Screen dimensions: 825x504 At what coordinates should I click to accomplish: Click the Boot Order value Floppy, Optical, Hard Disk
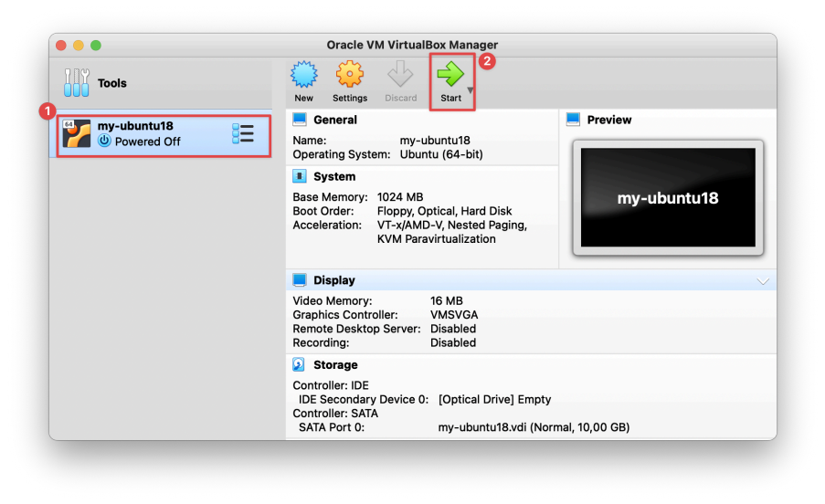[444, 211]
